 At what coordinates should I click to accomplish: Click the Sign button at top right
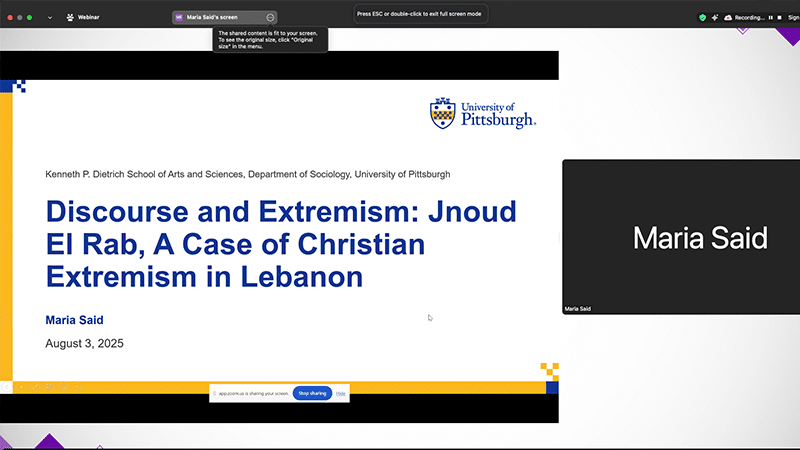[x=793, y=17]
